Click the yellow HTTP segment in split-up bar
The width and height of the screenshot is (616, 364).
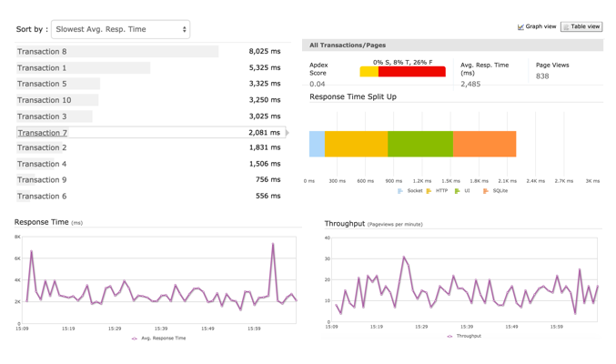click(356, 144)
